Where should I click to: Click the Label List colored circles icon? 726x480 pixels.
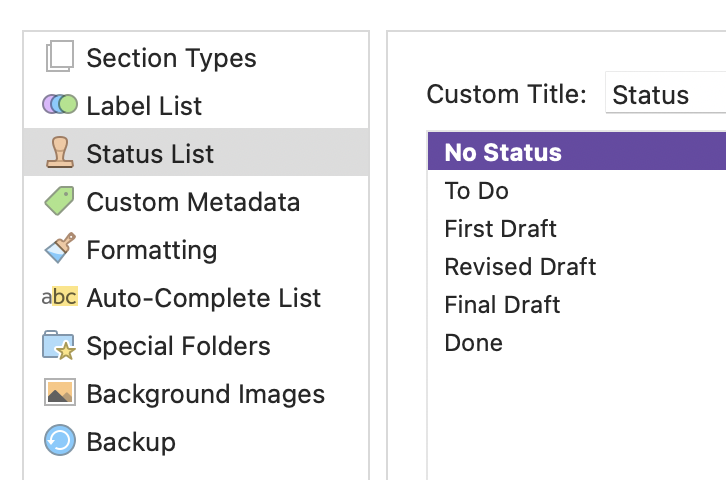coord(60,105)
